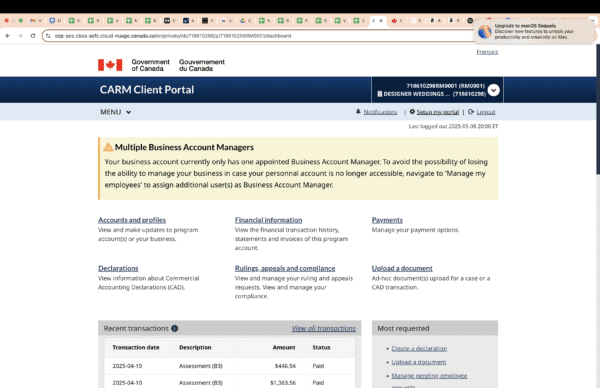The width and height of the screenshot is (600, 388).
Task: Click the Canada flag logo
Action: coord(110,65)
